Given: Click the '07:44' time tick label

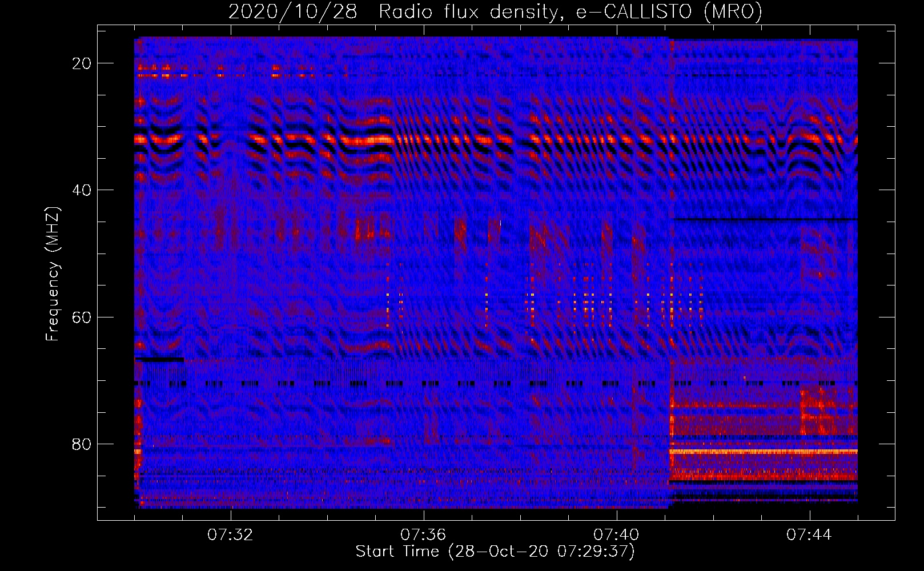Looking at the screenshot, I should click(809, 535).
